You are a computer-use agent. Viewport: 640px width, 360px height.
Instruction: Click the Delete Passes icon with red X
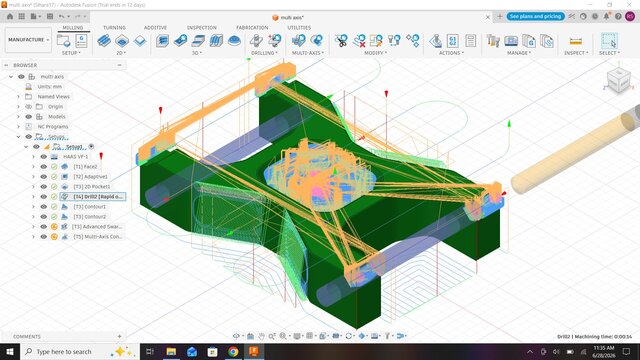(359, 40)
